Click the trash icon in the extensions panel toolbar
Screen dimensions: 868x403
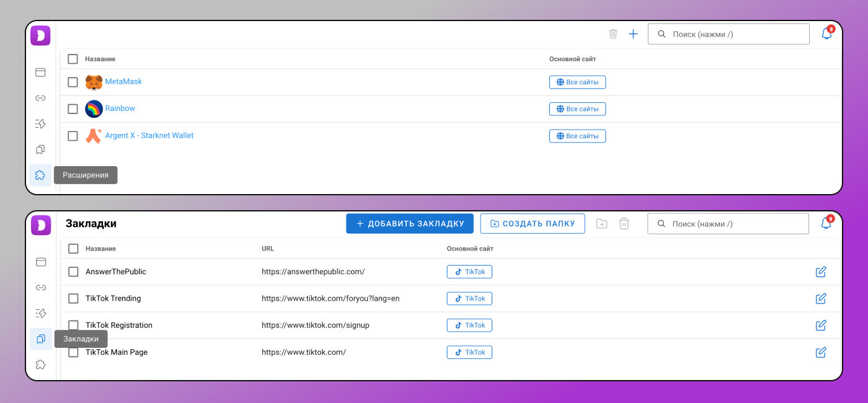pos(613,34)
